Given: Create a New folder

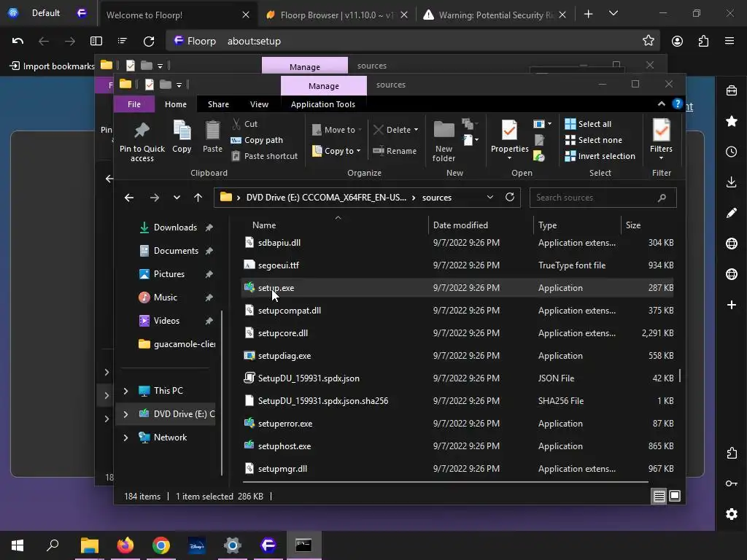Looking at the screenshot, I should point(444,141).
